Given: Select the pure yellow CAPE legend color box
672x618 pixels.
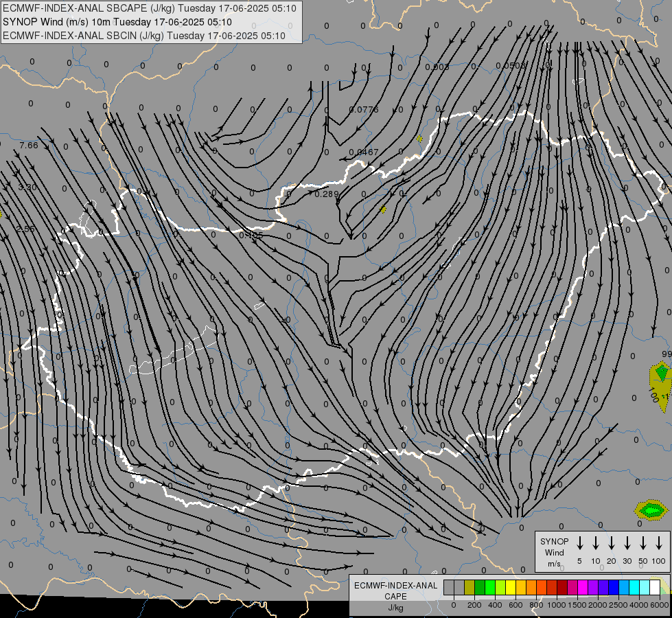Looking at the screenshot, I should 511,587.
